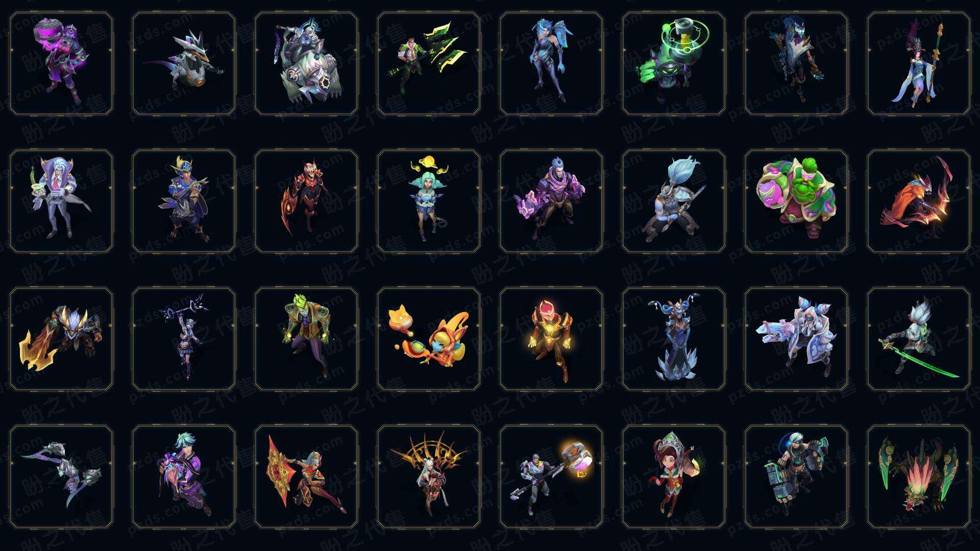This screenshot has width=980, height=551.
Task: Select the orange fox with fiery bow
Action: (919, 201)
